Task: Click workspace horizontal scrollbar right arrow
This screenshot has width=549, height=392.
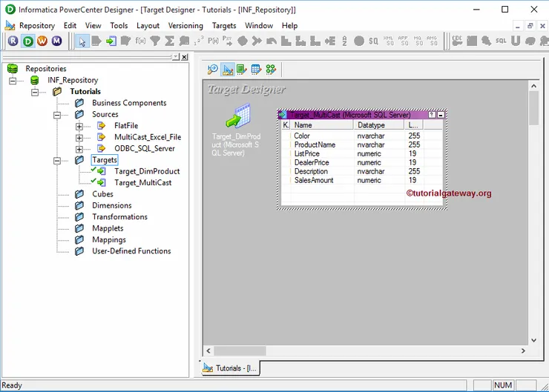Action: coord(523,351)
